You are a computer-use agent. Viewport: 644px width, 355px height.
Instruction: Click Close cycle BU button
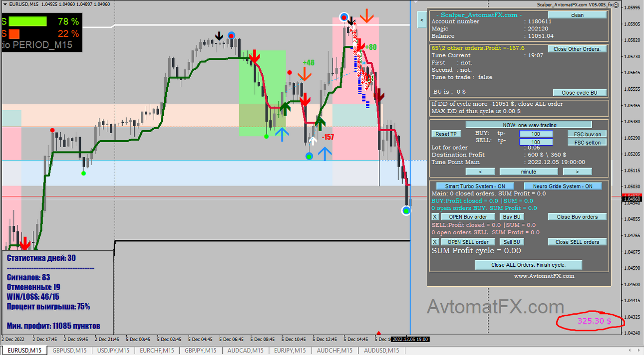pos(580,92)
